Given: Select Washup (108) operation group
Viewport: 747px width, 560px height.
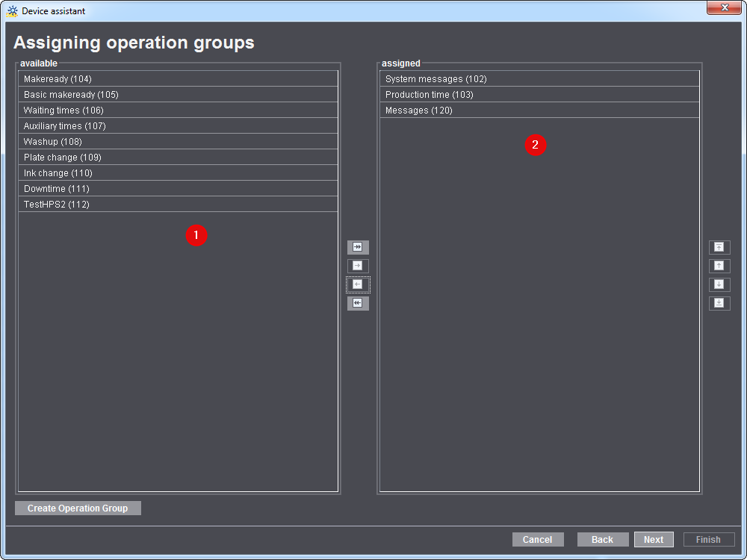Looking at the screenshot, I should [178, 142].
